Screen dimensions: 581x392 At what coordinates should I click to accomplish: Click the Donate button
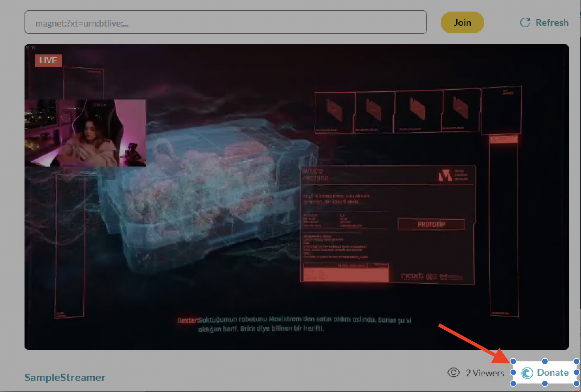pyautogui.click(x=545, y=373)
